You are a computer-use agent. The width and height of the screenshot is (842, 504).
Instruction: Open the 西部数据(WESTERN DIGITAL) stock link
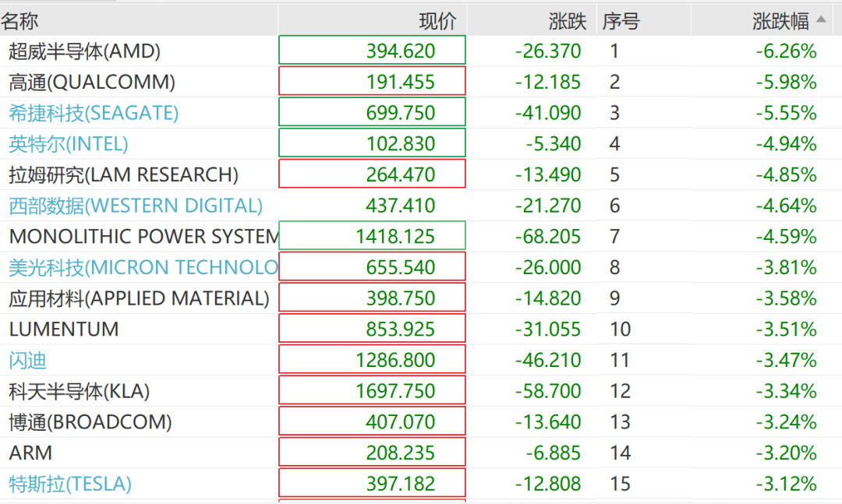[x=136, y=206]
